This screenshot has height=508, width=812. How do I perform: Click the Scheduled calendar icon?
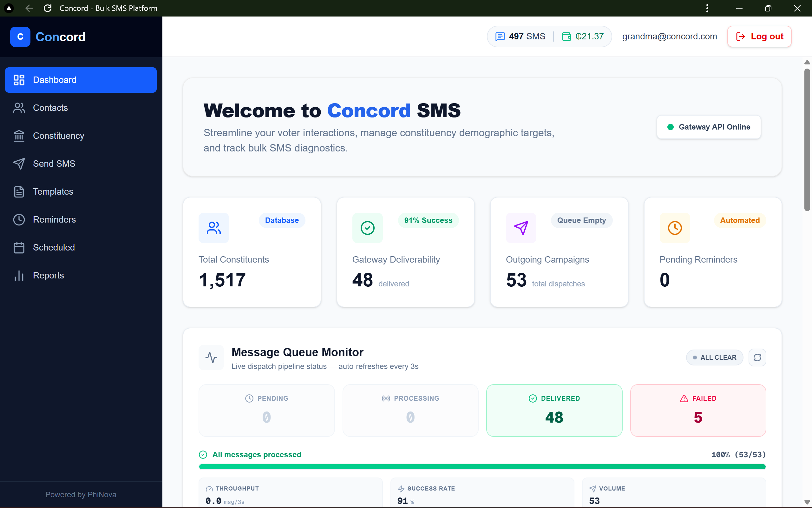[x=19, y=248]
